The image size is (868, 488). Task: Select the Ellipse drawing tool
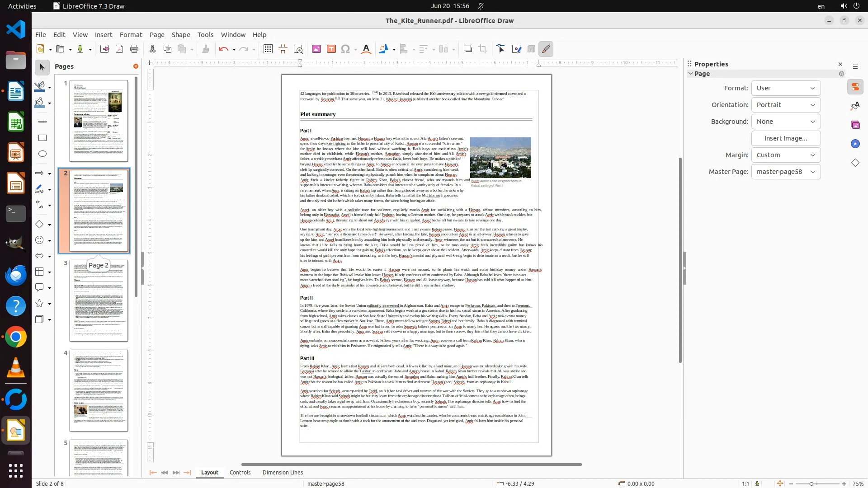click(x=42, y=154)
